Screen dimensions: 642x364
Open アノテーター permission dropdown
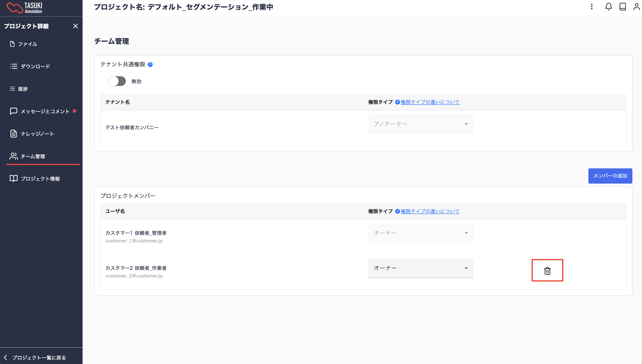click(x=421, y=124)
